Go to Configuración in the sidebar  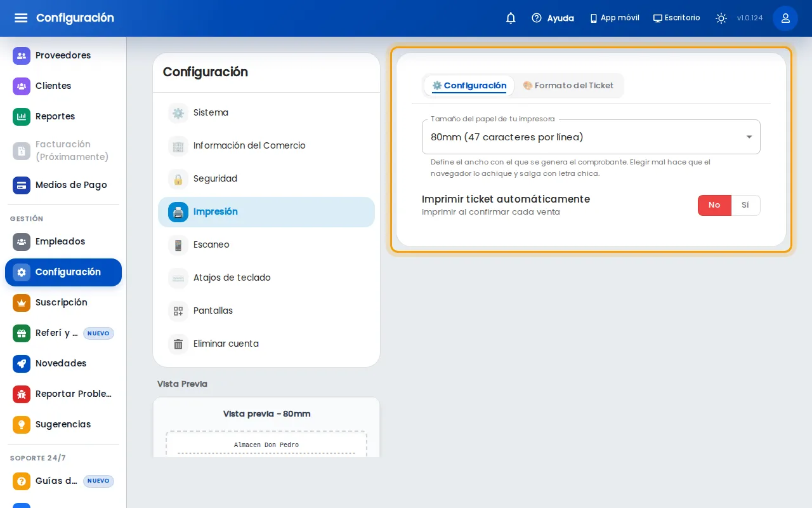click(x=63, y=272)
